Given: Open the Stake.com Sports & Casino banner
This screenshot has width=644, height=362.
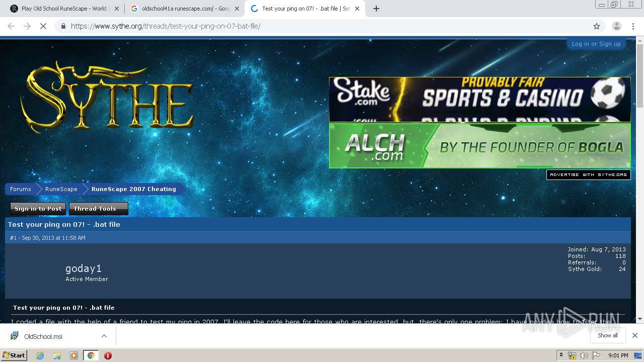Looking at the screenshot, I should tap(479, 100).
